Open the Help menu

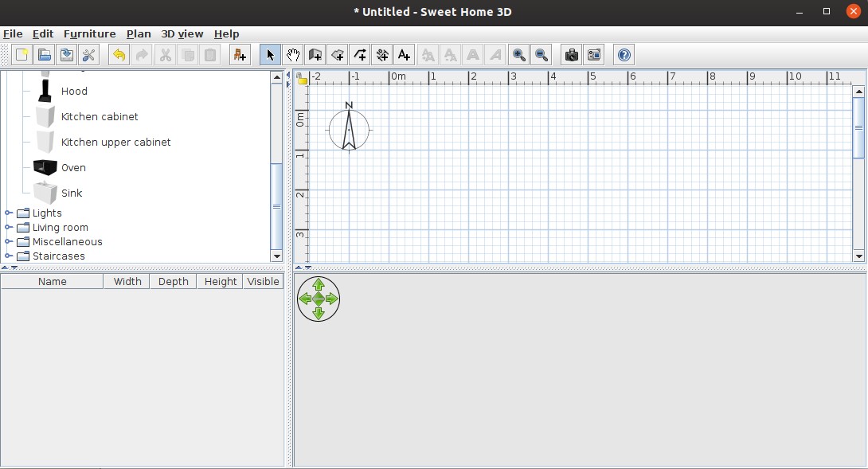[226, 33]
